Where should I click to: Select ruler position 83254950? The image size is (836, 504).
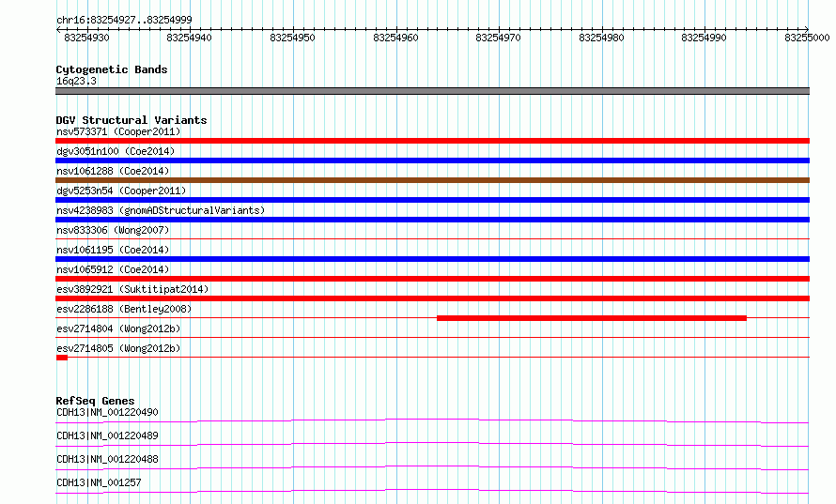tap(292, 38)
